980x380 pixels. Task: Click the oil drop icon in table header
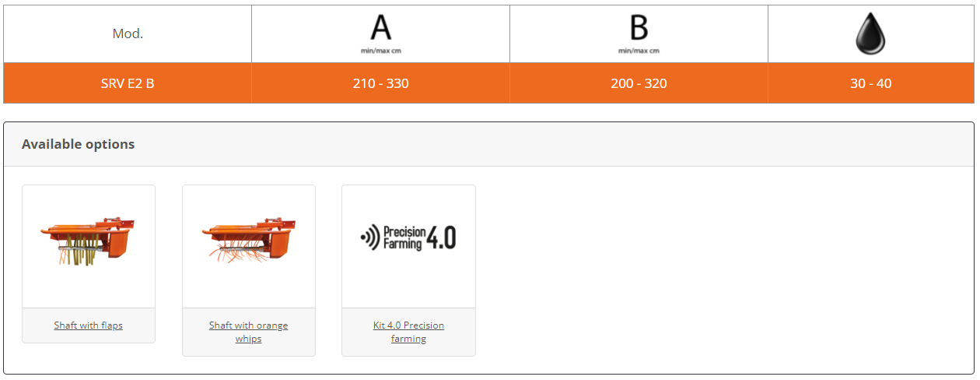[x=871, y=34]
